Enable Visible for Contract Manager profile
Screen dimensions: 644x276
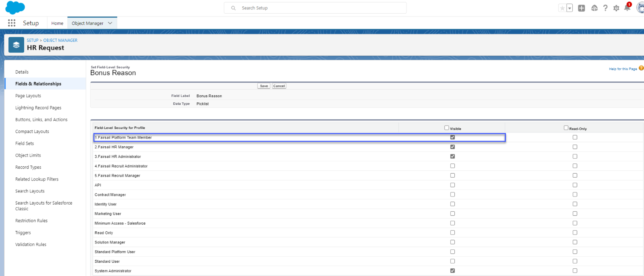(x=453, y=194)
